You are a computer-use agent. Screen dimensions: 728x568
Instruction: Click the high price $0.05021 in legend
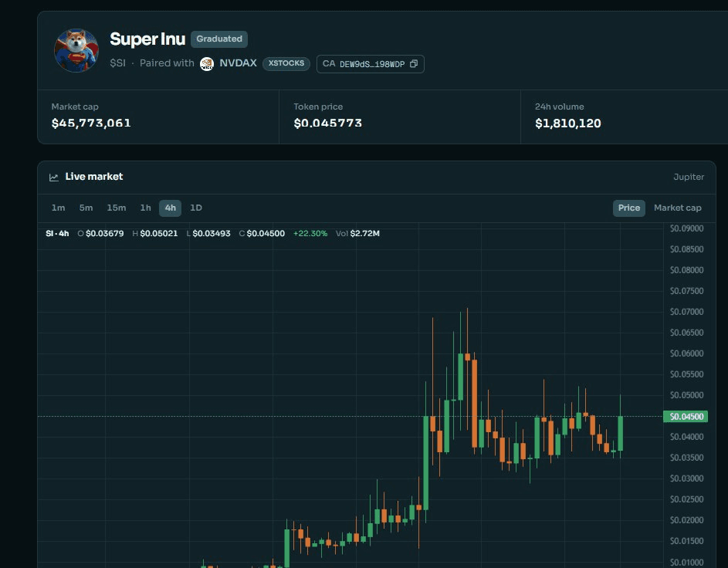[159, 233]
